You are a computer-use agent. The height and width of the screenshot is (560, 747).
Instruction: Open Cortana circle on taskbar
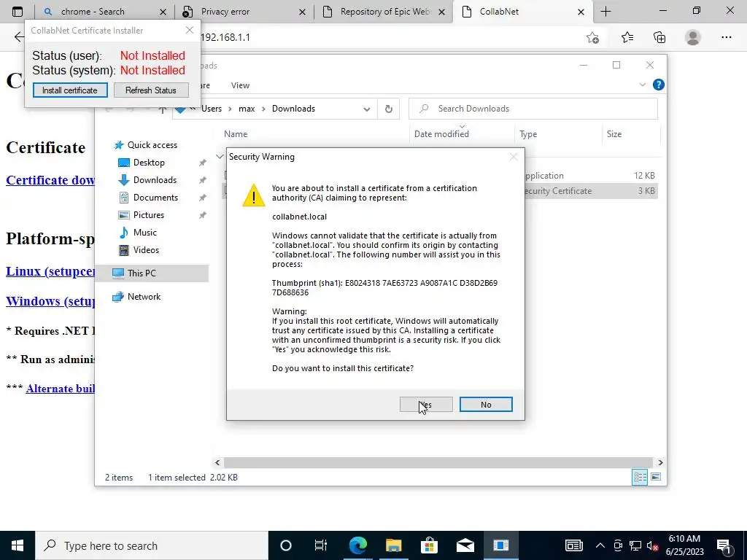coord(286,545)
